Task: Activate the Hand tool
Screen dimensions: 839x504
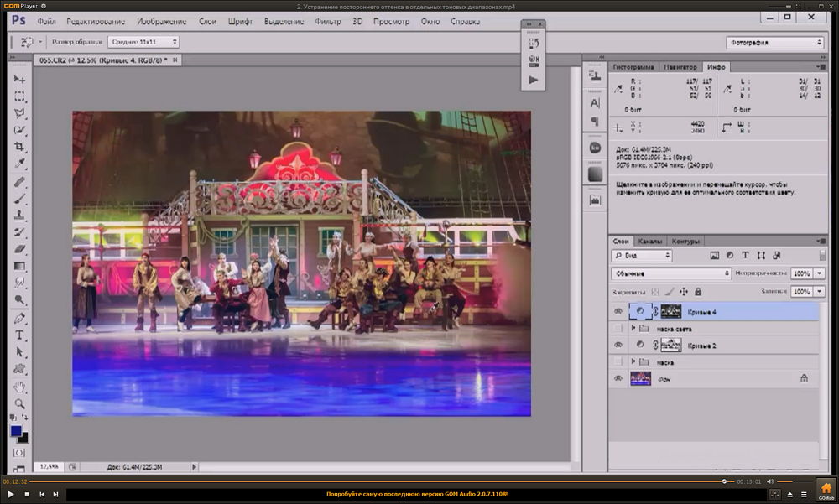Action: pyautogui.click(x=19, y=387)
